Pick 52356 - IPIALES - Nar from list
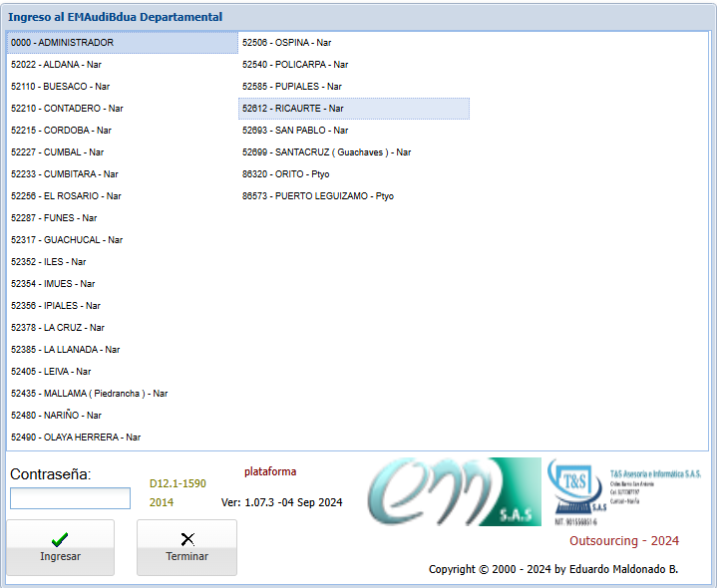The width and height of the screenshot is (717, 588). [x=56, y=306]
